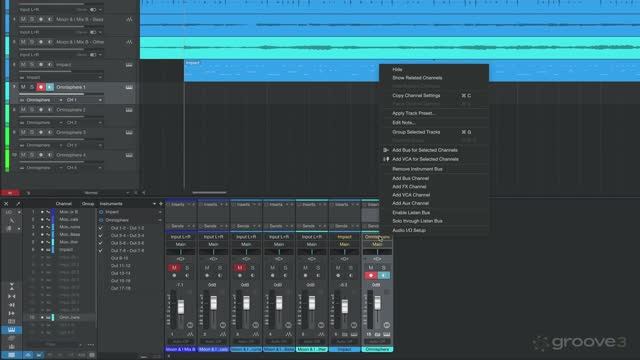Click the Impact channel name label at mixer bottom
This screenshot has height=360, width=640.
tap(344, 349)
